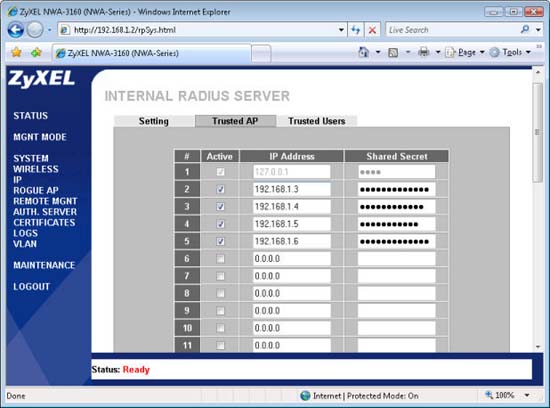Click the Internet zone globe icon
This screenshot has width=550, height=408.
tap(305, 396)
